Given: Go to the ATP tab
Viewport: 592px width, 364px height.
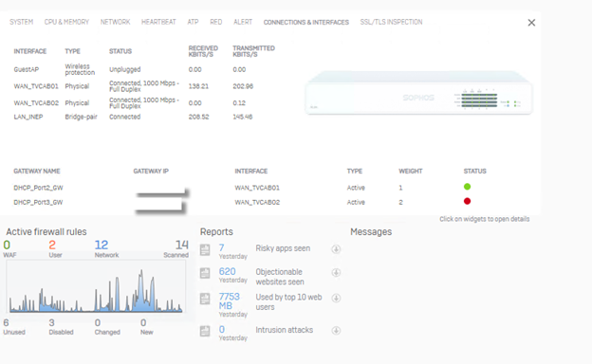Looking at the screenshot, I should pyautogui.click(x=193, y=22).
